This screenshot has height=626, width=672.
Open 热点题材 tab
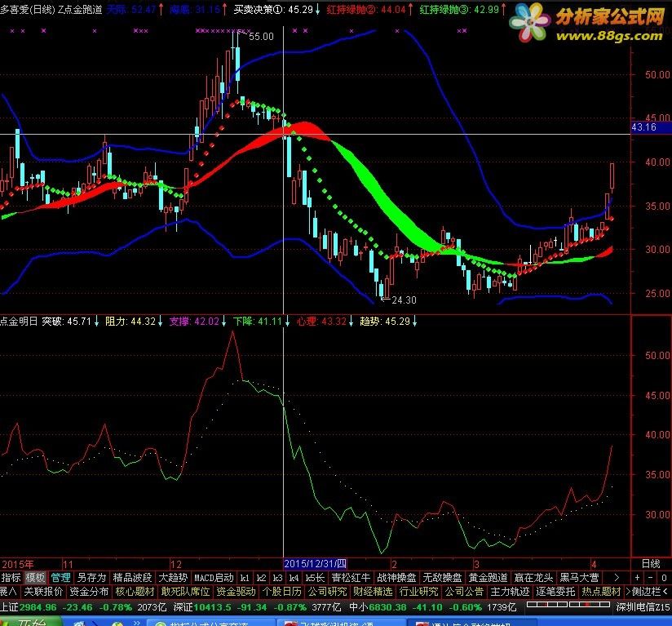click(x=601, y=591)
